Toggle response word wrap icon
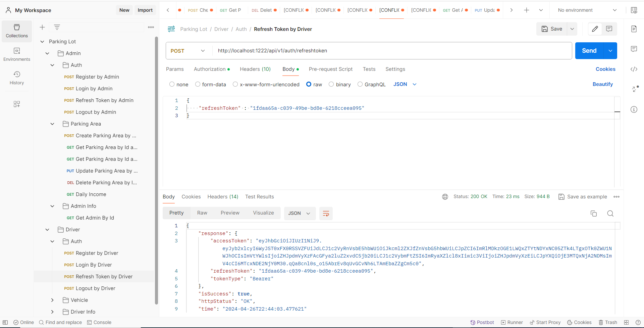 [x=326, y=214]
